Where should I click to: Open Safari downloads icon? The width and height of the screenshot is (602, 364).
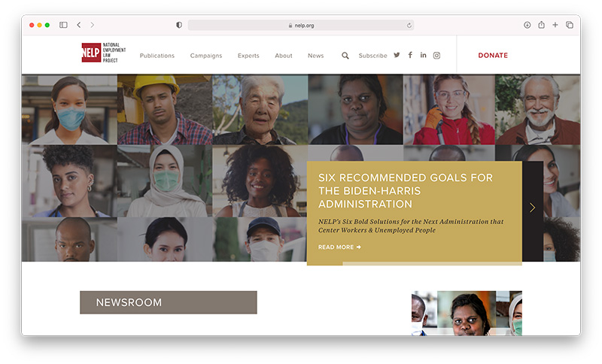(528, 25)
